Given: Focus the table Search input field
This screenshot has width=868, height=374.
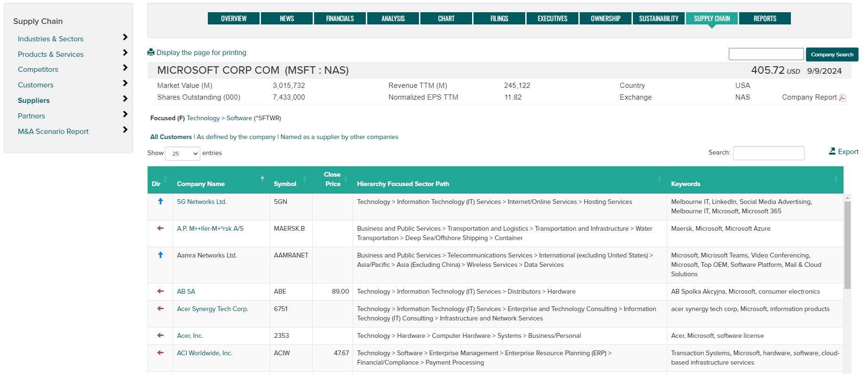Looking at the screenshot, I should coord(769,153).
